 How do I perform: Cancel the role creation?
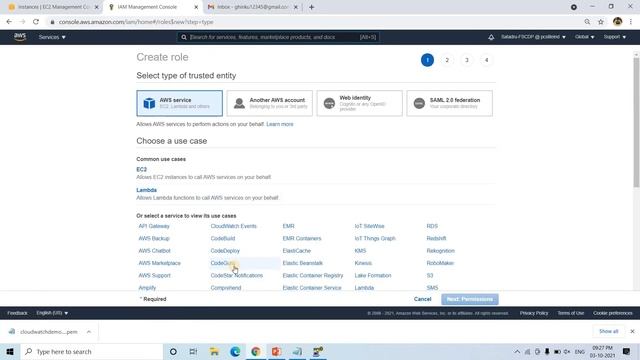[x=422, y=299]
